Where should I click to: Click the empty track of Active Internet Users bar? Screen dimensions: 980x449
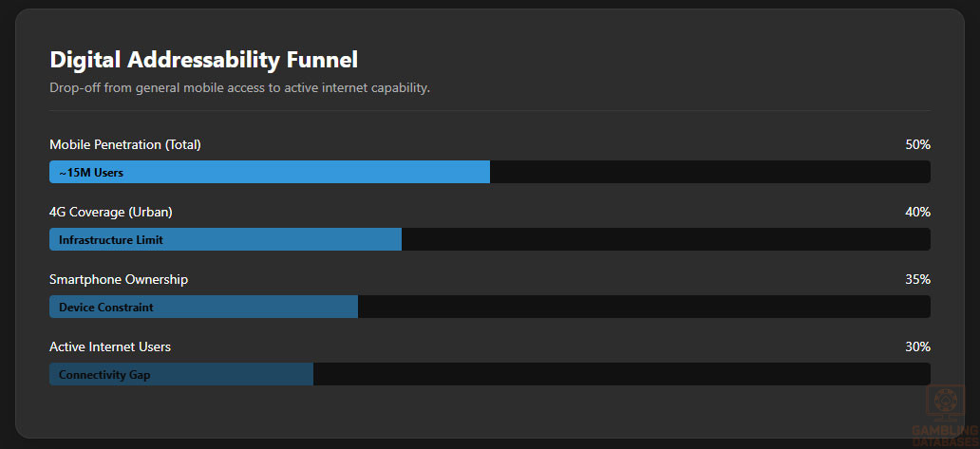pos(621,374)
